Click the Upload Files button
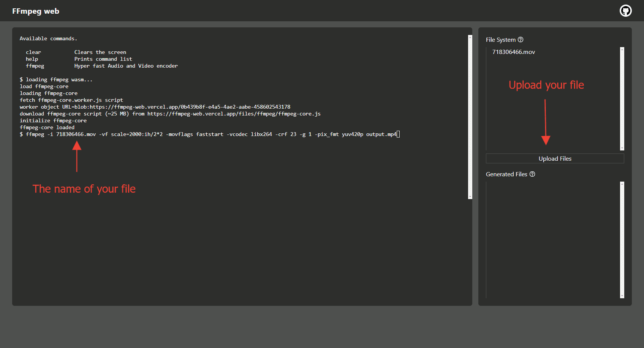 click(555, 158)
